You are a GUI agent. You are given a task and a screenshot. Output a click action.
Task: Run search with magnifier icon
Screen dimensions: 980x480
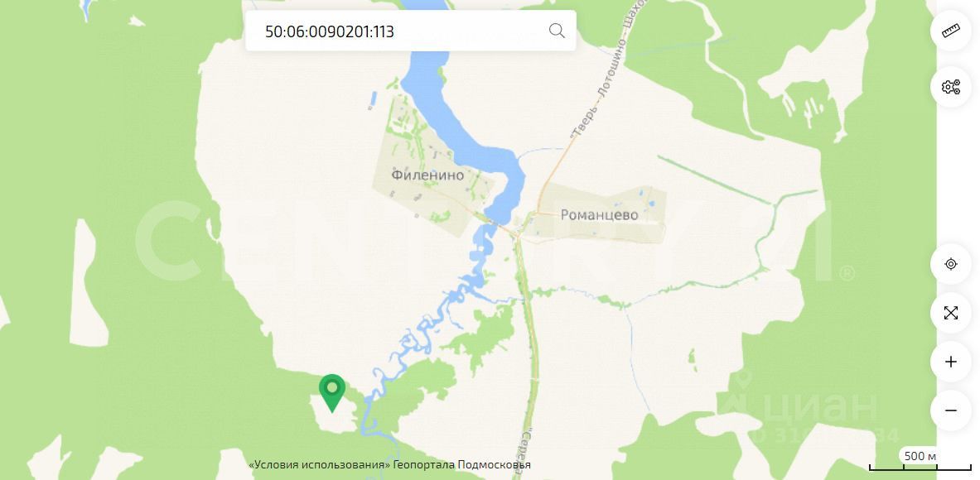click(556, 31)
